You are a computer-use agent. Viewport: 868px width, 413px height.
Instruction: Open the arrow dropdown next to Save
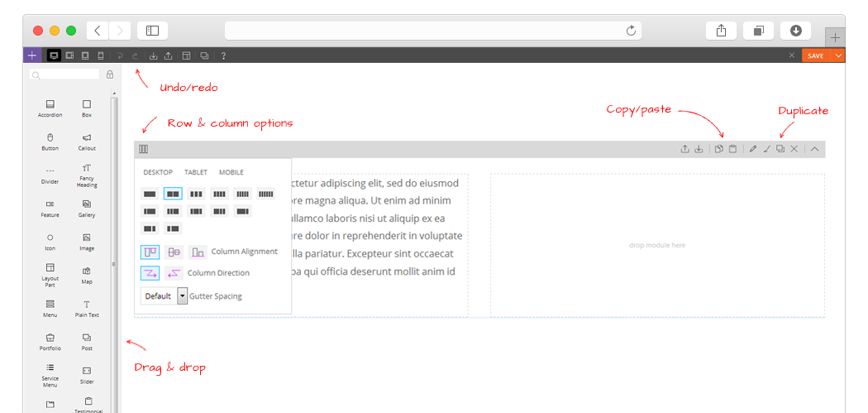click(x=838, y=55)
